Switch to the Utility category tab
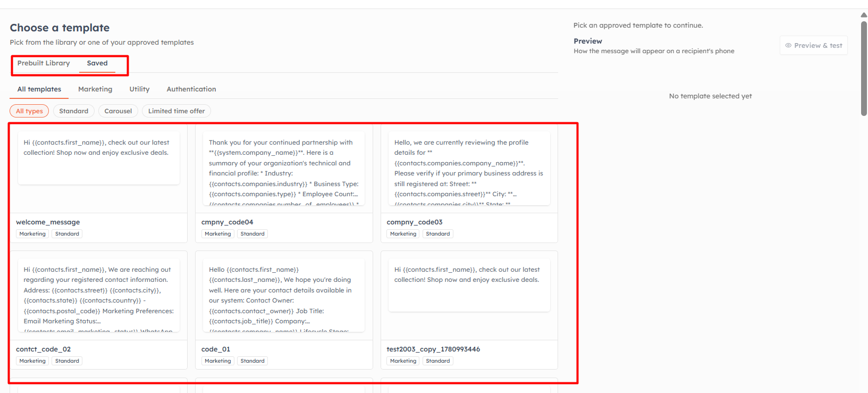This screenshot has height=393, width=868. (x=139, y=89)
